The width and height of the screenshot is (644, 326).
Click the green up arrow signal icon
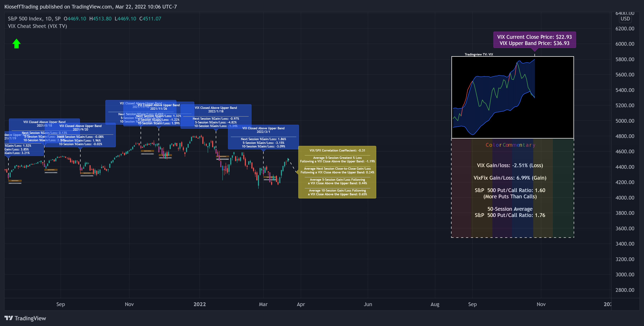tap(17, 44)
